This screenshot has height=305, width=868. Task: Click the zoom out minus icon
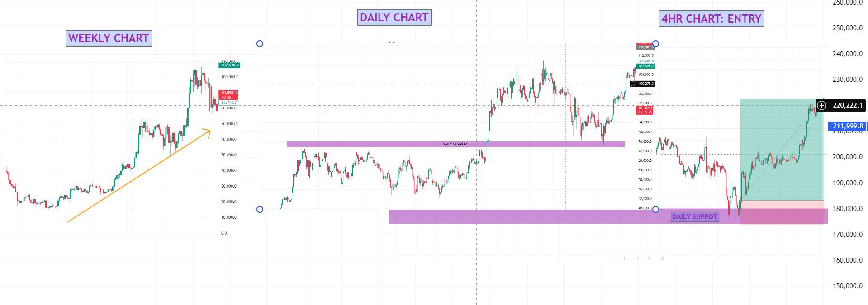click(x=613, y=258)
